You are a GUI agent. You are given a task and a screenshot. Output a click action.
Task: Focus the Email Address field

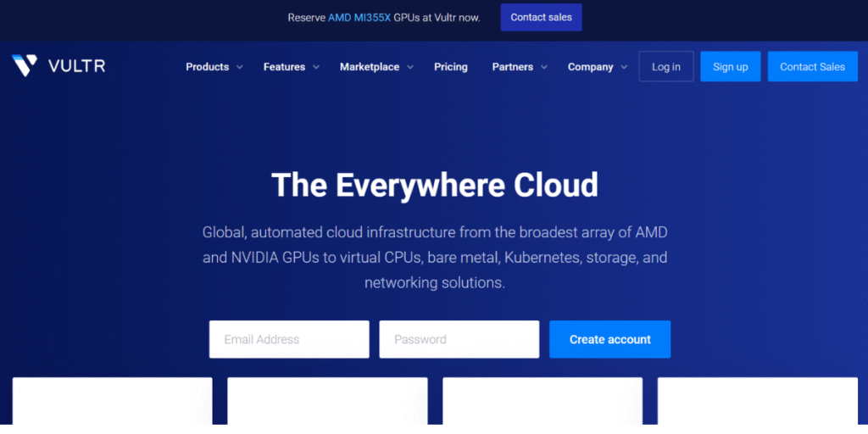click(x=289, y=339)
